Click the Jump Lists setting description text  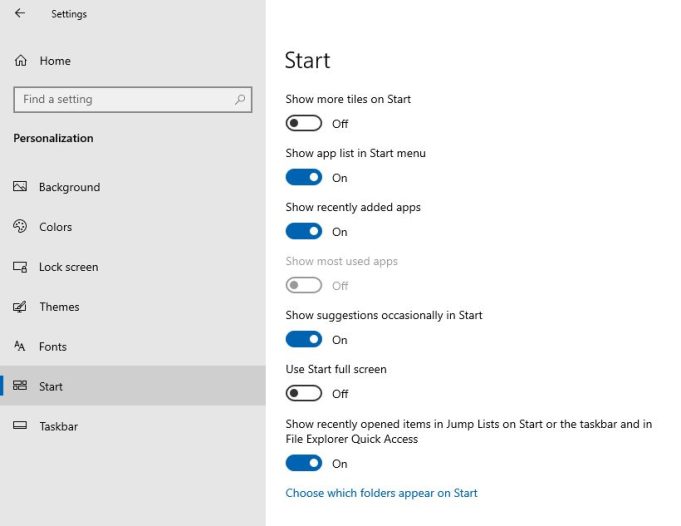pyautogui.click(x=469, y=431)
